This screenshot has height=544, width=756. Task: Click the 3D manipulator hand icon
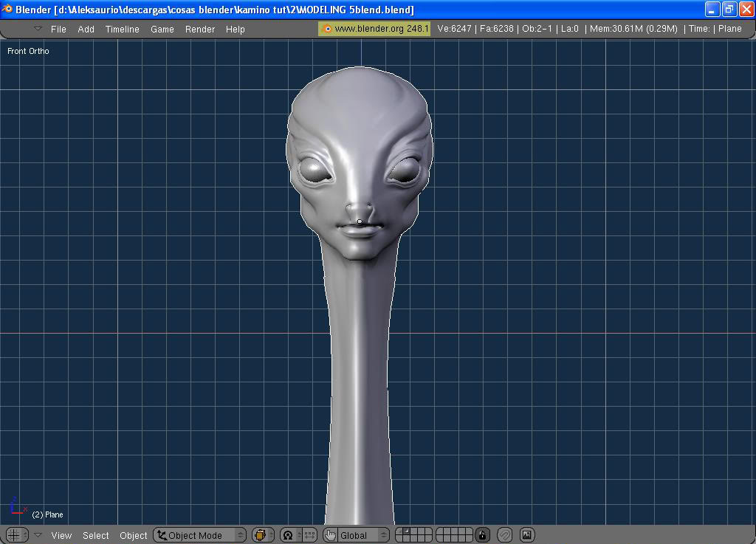pos(330,535)
